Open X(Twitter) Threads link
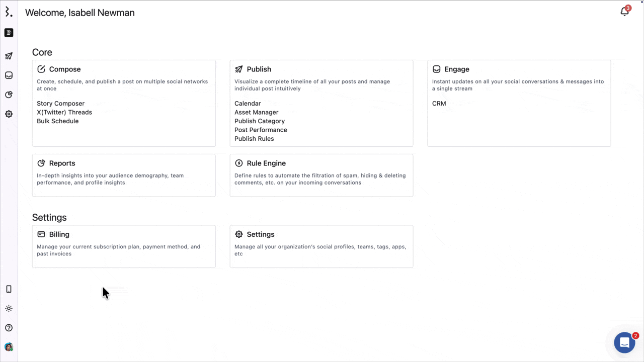 tap(64, 112)
